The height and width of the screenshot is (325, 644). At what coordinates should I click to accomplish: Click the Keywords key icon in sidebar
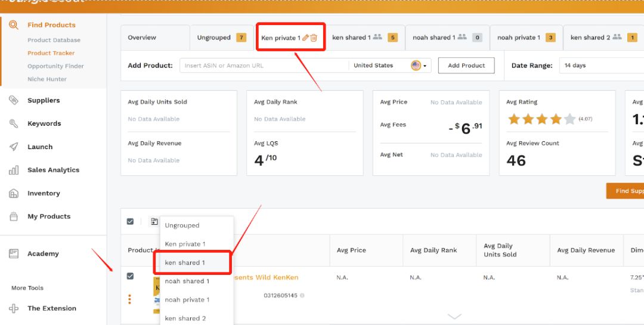coord(14,123)
